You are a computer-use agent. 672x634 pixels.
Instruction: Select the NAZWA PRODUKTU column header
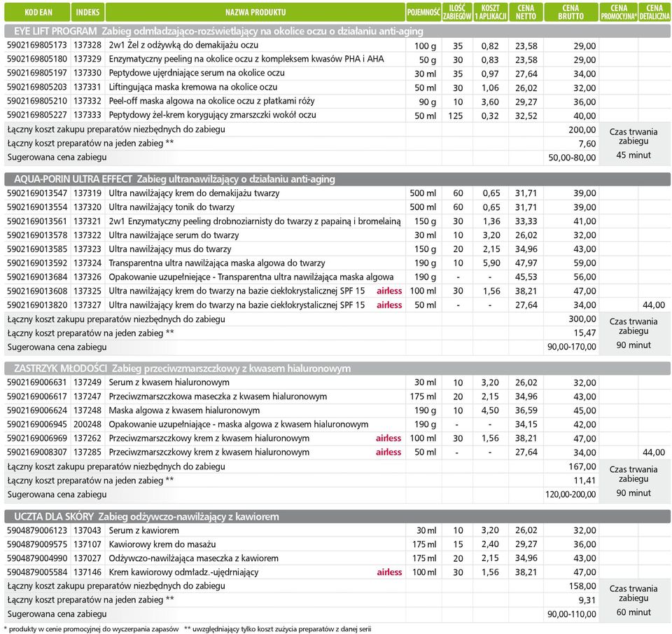pyautogui.click(x=255, y=13)
